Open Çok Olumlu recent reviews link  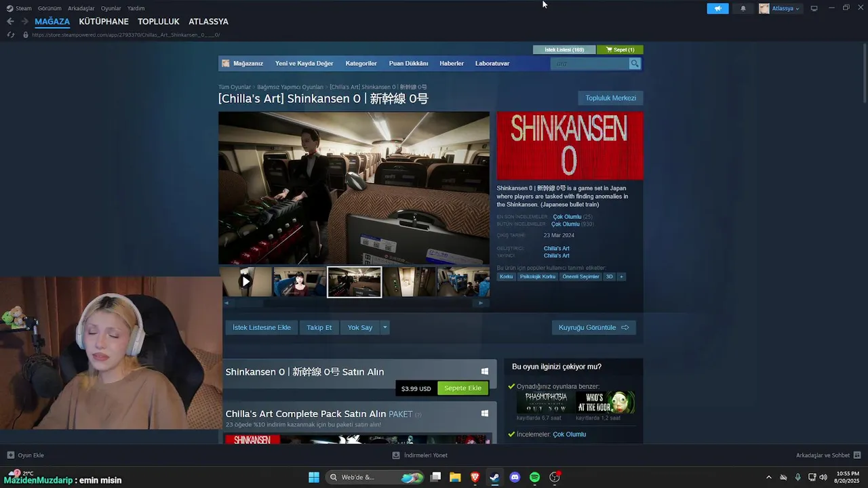tap(567, 217)
